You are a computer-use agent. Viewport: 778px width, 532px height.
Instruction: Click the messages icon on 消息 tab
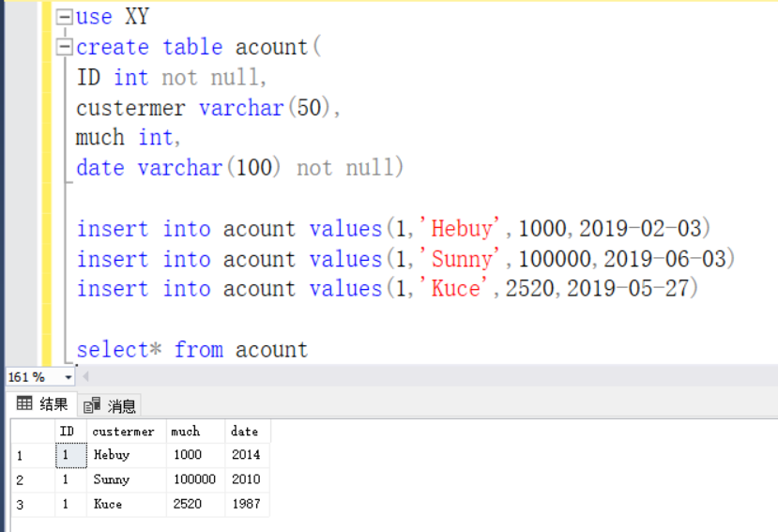pos(92,405)
